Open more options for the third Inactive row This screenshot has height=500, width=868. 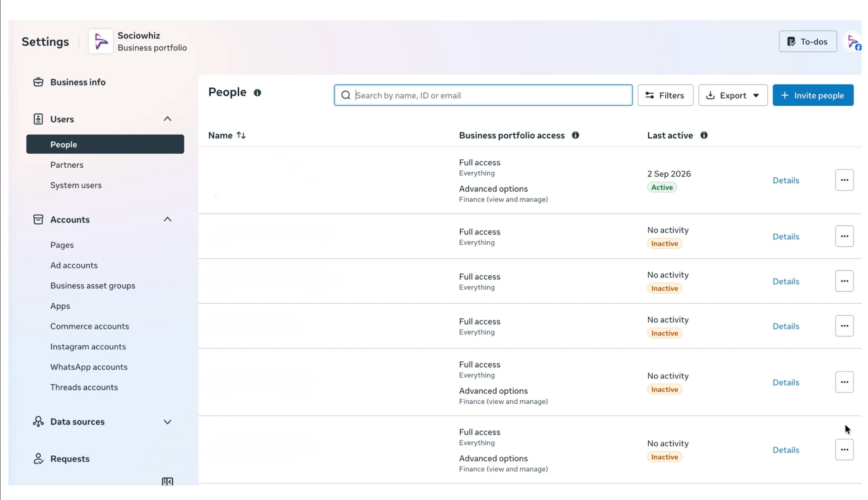tap(844, 325)
